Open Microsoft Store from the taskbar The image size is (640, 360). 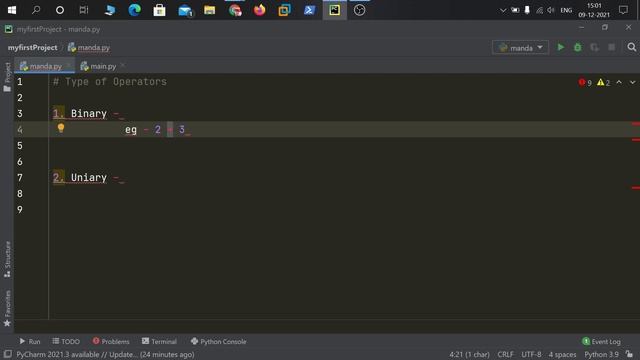(160, 10)
